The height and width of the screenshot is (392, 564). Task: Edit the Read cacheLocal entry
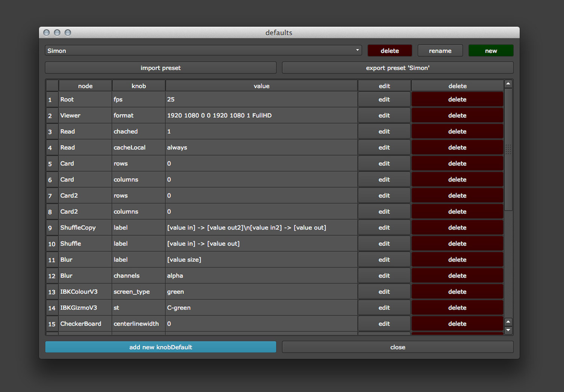384,148
